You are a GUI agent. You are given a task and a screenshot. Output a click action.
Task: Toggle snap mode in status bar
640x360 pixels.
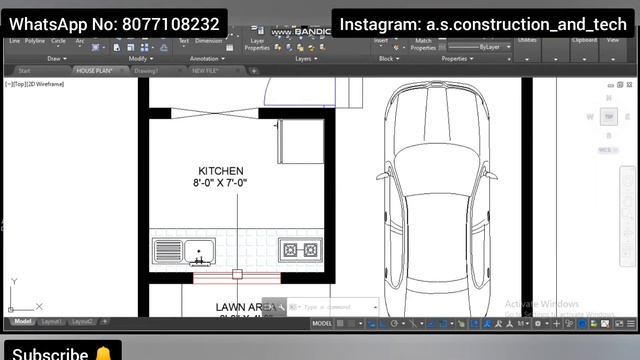coord(351,324)
